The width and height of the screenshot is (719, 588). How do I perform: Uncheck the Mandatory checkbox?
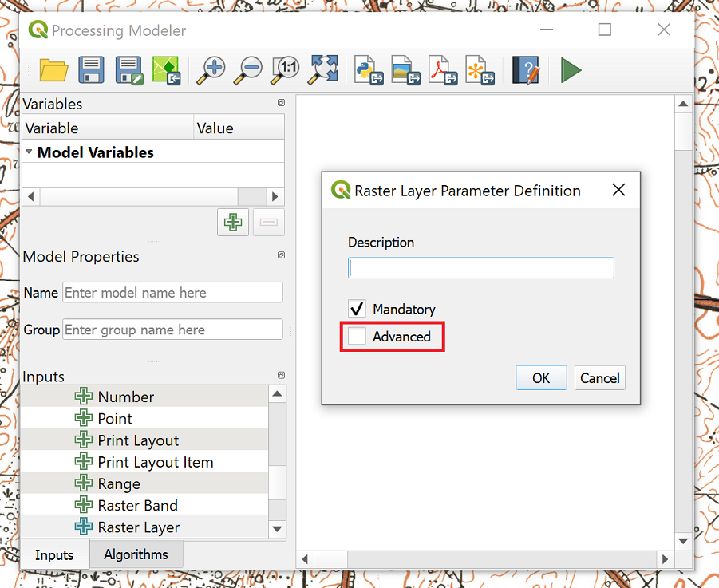(357, 309)
